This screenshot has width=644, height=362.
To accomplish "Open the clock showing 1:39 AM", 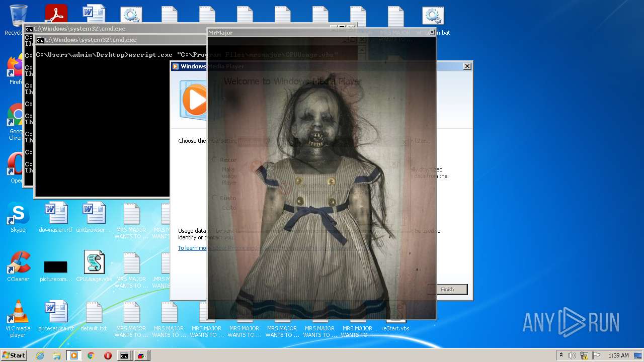I will [618, 355].
